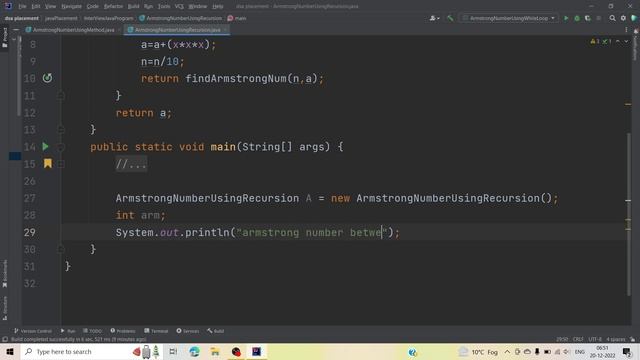
Task: Close the ArmstrongNumberUsingRecursion.java tab
Action: click(x=225, y=30)
